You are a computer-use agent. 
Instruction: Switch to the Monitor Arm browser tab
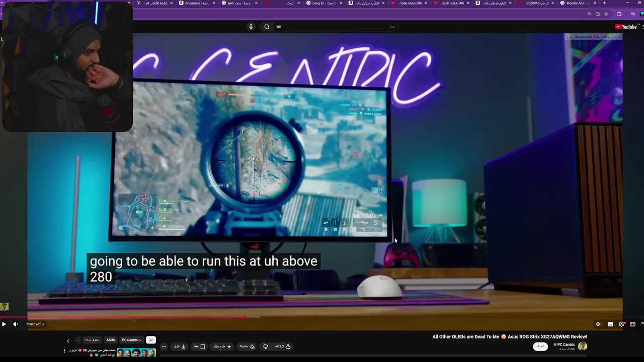[x=578, y=3]
